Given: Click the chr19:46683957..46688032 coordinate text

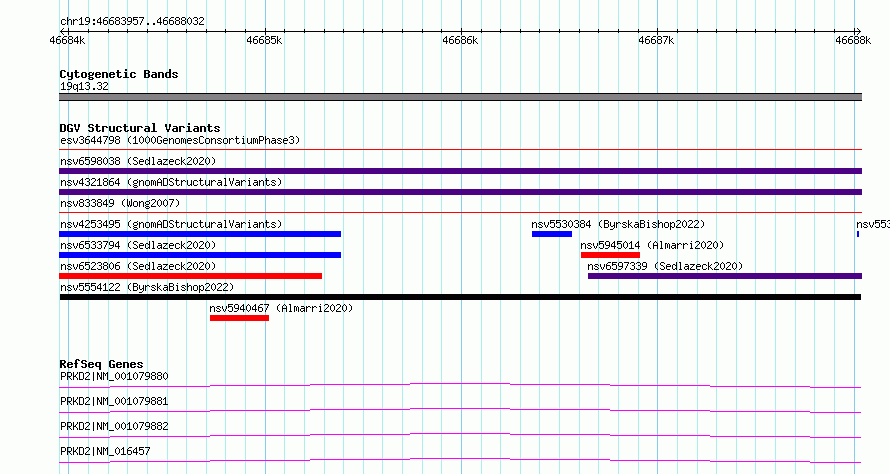Looking at the screenshot, I should 132,22.
